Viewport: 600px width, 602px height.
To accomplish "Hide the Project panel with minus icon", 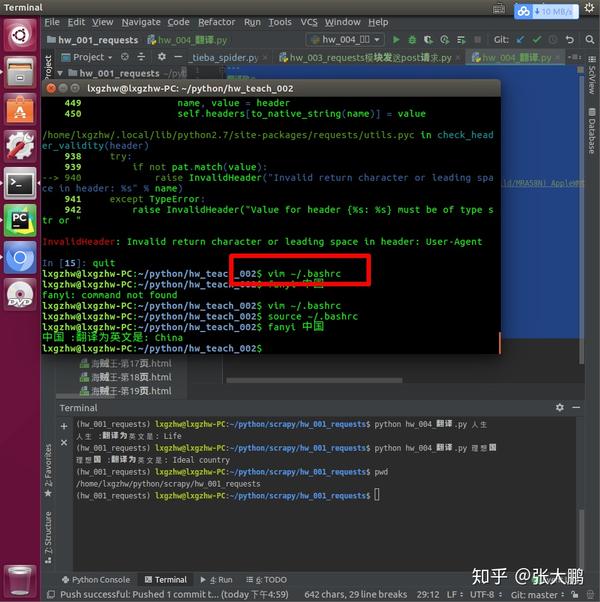I will 178,57.
